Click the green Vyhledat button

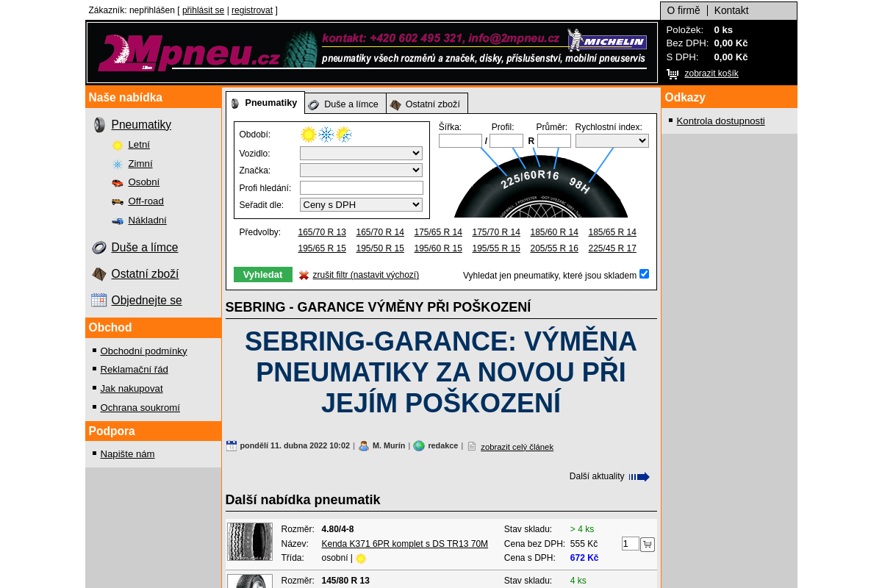tap(262, 273)
